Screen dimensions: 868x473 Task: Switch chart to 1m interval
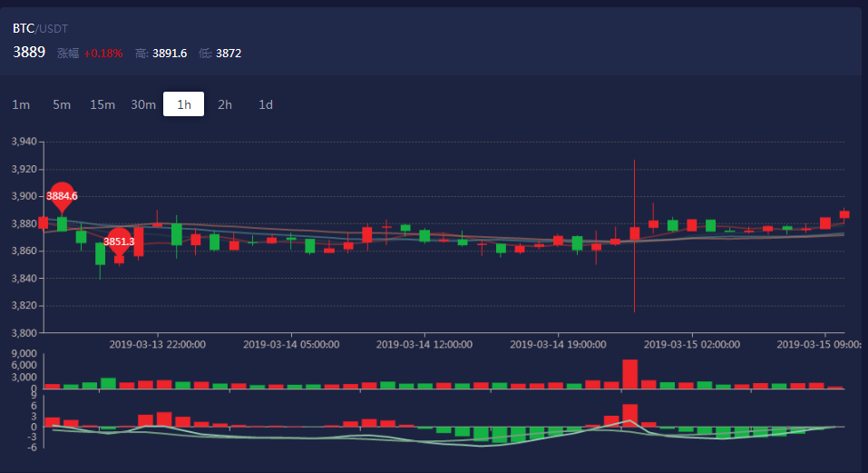point(21,104)
